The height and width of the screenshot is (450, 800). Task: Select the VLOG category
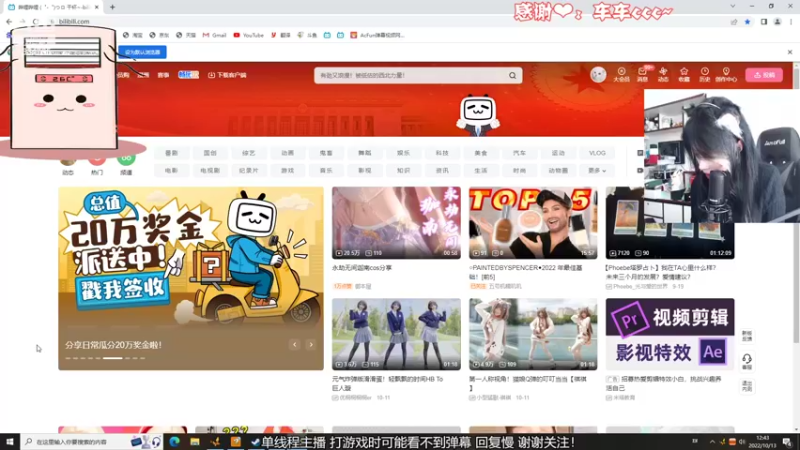click(x=597, y=153)
